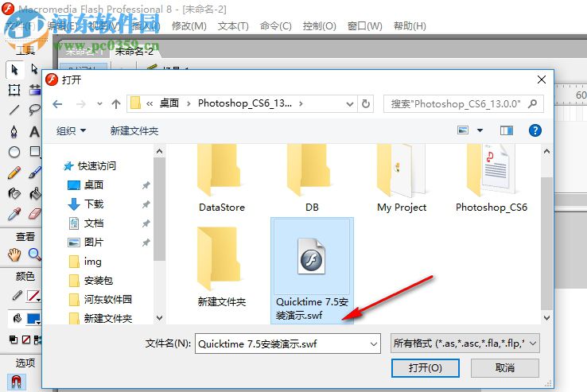
Task: Open the 所有格式 file type dropdown
Action: click(x=465, y=343)
